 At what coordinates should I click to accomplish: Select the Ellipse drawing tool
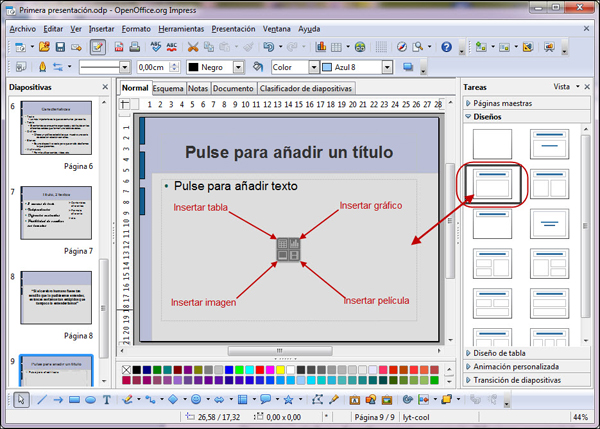pos(89,399)
